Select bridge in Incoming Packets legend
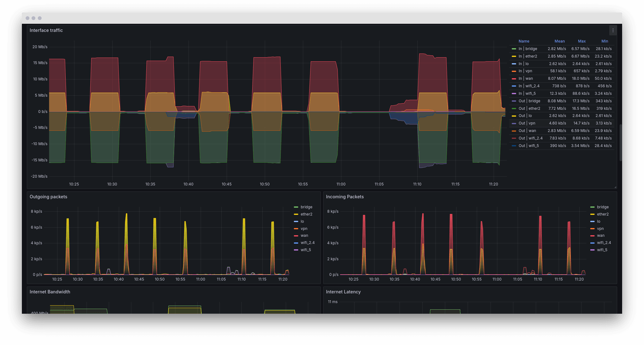This screenshot has height=345, width=644. (603, 207)
